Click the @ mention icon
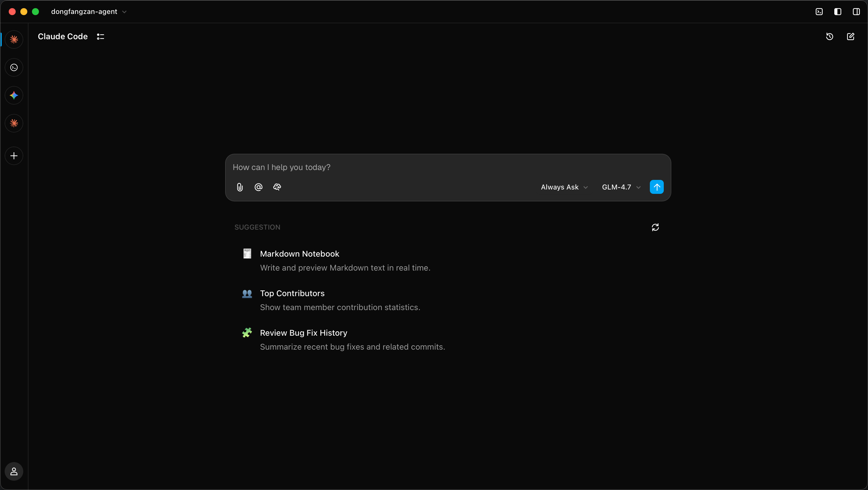The image size is (868, 490). click(x=259, y=187)
